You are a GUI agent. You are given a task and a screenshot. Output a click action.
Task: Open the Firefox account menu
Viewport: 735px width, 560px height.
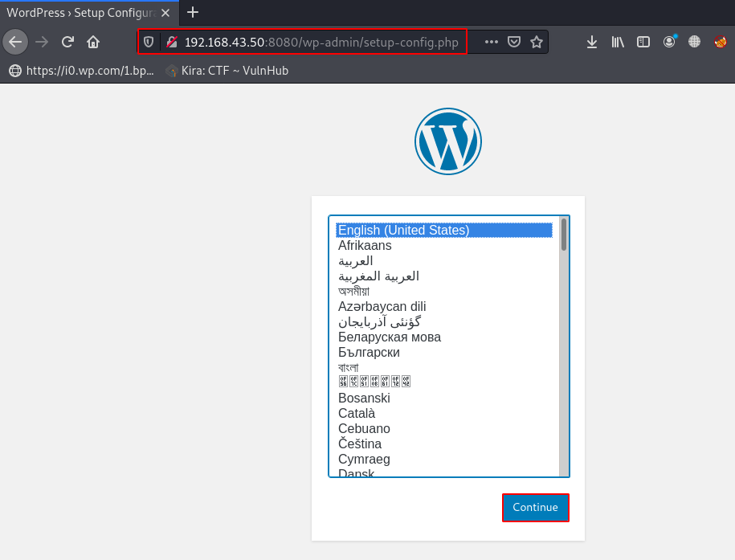pos(669,43)
